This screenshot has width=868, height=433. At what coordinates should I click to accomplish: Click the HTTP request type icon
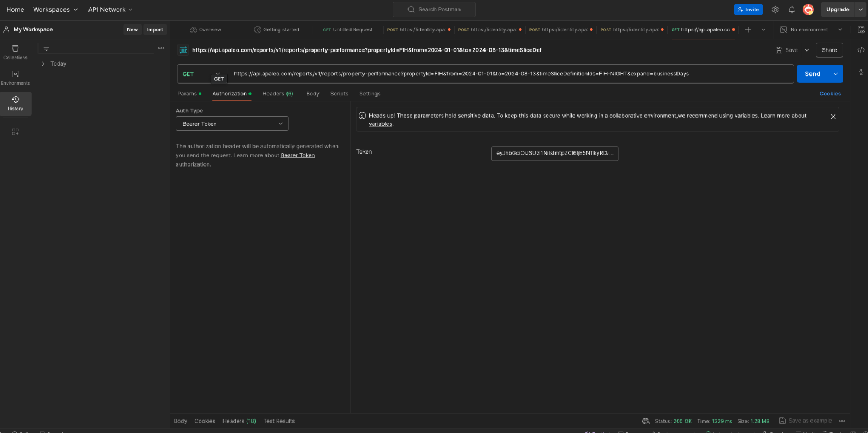183,50
